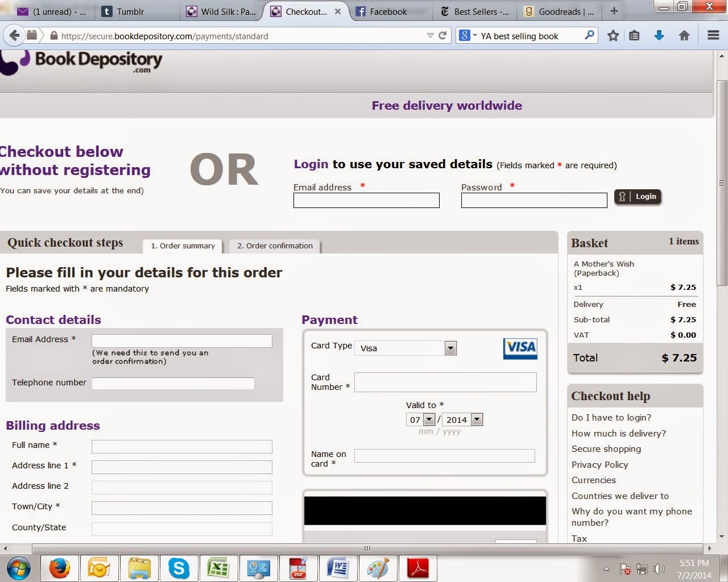Click the reload page icon in URL bar
728x582 pixels.
[442, 35]
